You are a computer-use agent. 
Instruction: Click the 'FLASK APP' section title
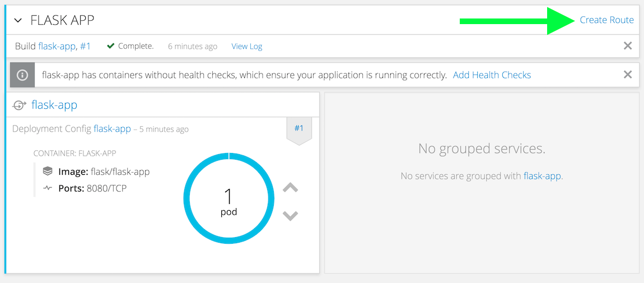[62, 20]
